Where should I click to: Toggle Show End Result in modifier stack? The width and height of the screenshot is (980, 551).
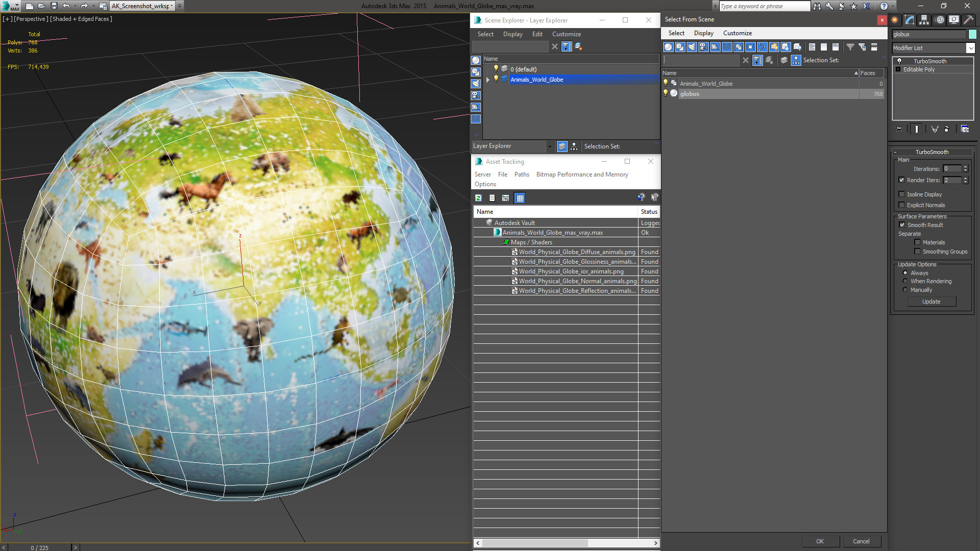pos(917,129)
